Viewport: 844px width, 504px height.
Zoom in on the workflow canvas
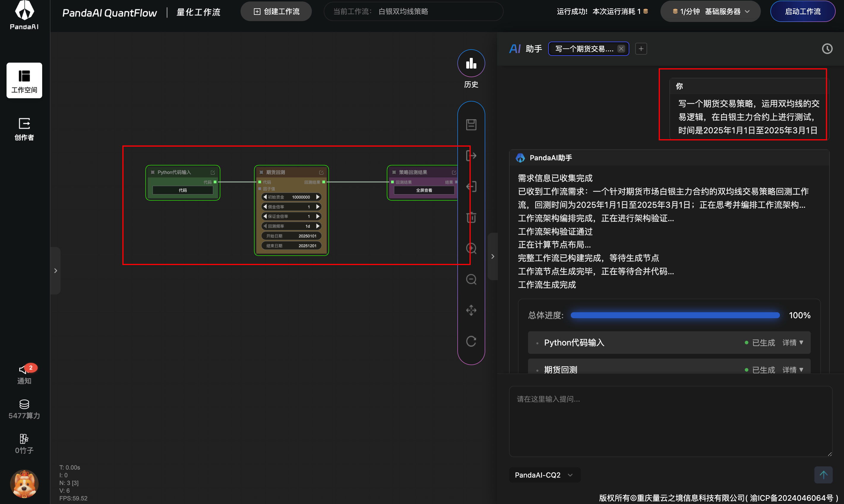471,248
